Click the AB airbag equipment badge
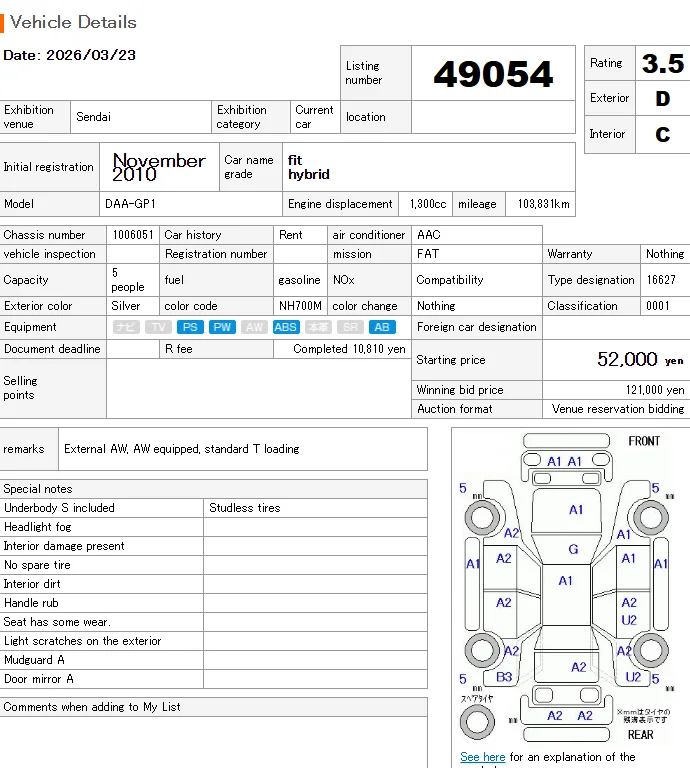The height and width of the screenshot is (768, 690). coord(382,327)
